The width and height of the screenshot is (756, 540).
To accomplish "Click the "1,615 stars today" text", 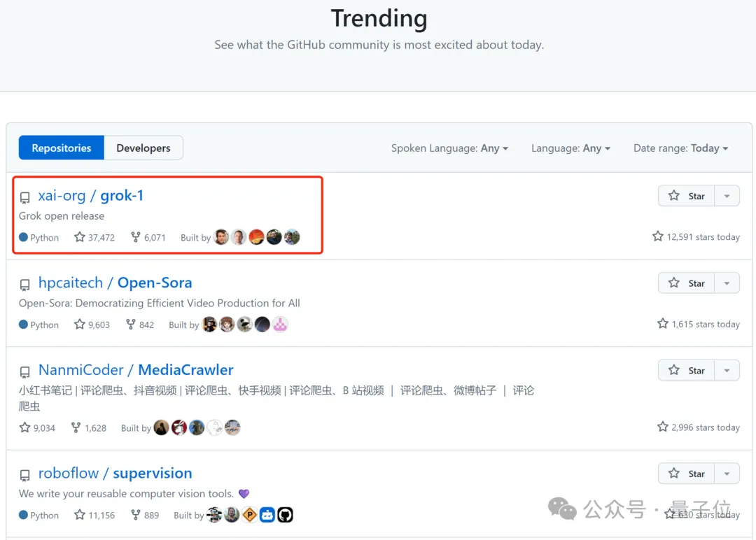I will point(706,324).
